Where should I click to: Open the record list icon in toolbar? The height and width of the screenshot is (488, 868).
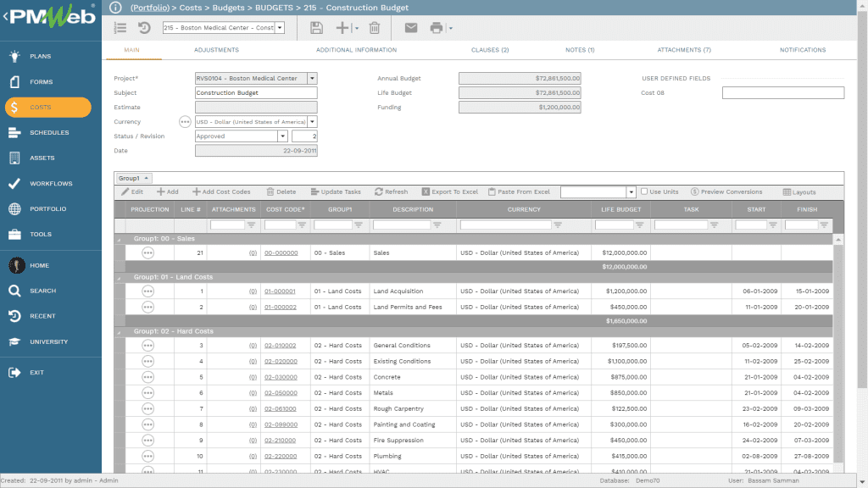coord(120,28)
